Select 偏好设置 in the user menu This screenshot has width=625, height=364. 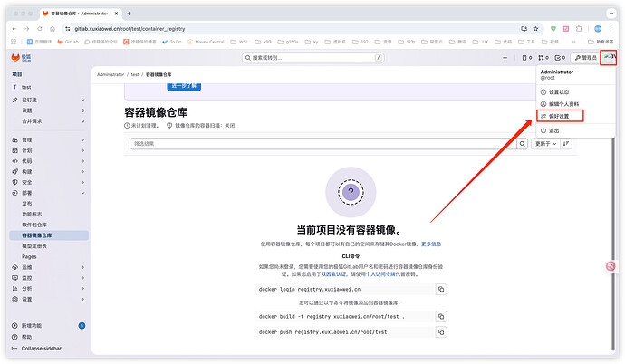[559, 116]
